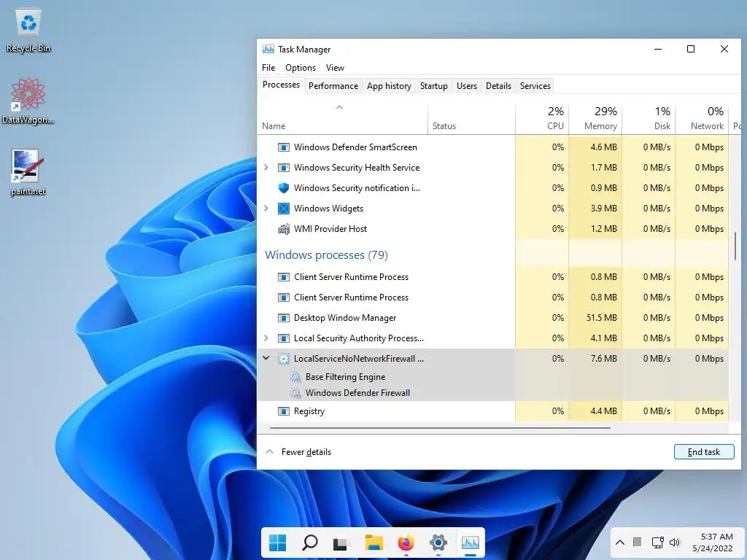Viewport: 747px width, 560px height.
Task: Collapse the LocalServiceNoNetworkFirewall group
Action: (x=266, y=358)
